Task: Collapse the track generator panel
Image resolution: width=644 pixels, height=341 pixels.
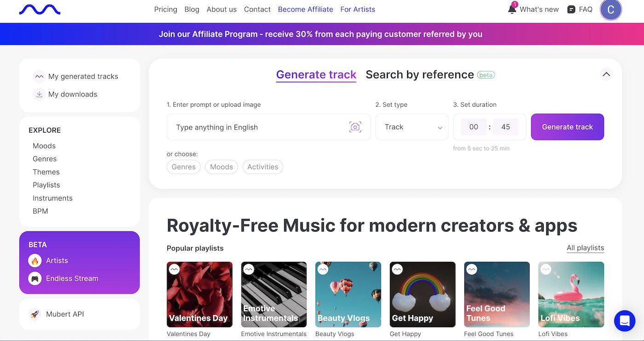Action: 606,74
